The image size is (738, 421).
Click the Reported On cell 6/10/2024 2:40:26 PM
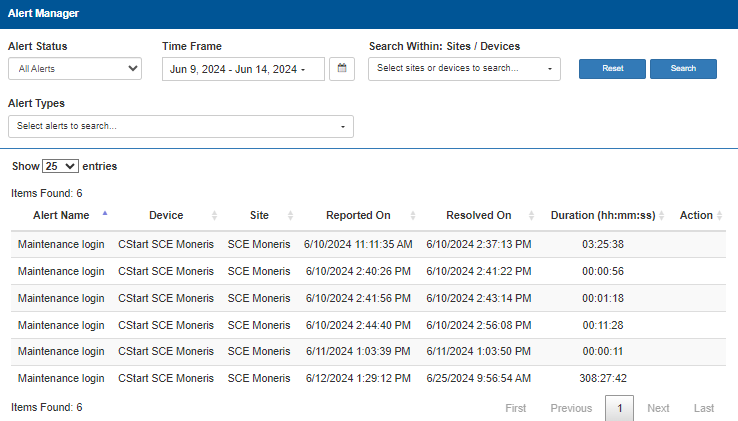tap(358, 271)
